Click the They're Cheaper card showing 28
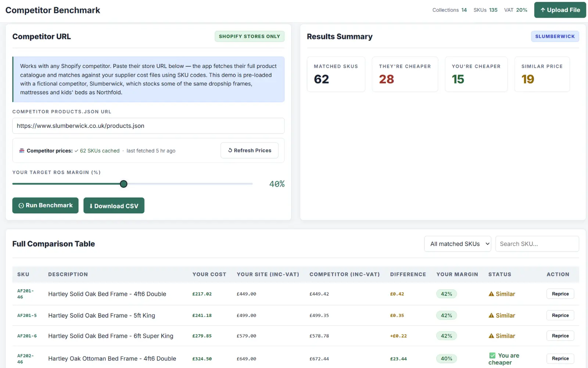The height and width of the screenshot is (368, 588). click(x=405, y=74)
